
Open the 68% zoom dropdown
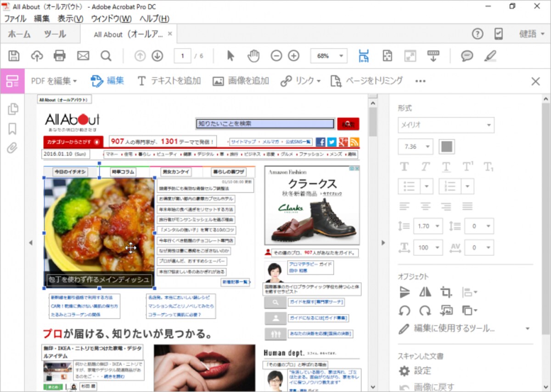(329, 56)
